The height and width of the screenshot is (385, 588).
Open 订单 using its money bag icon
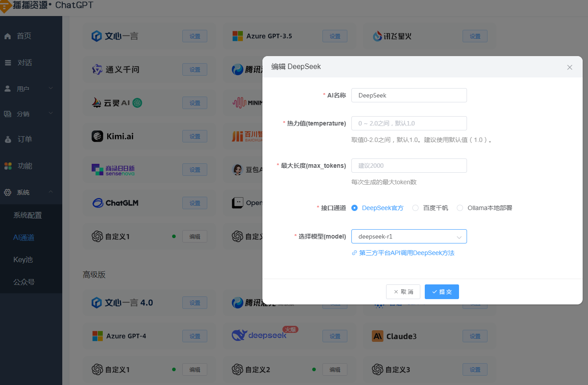coord(8,139)
